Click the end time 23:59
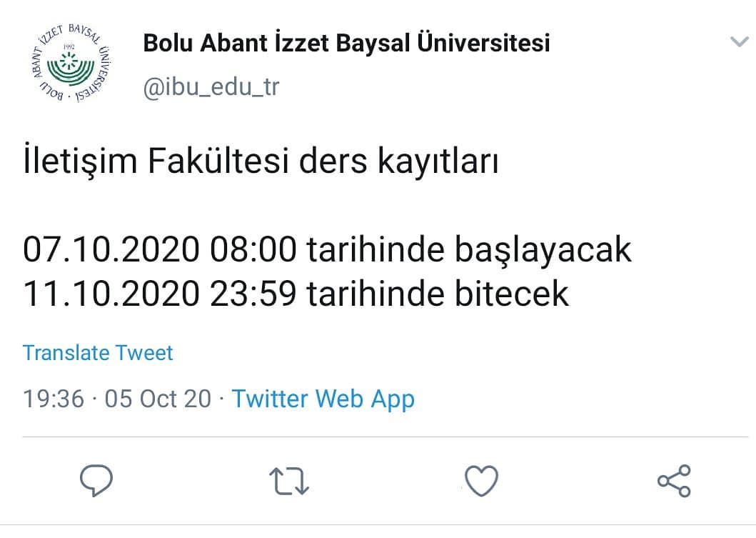 [x=253, y=294]
